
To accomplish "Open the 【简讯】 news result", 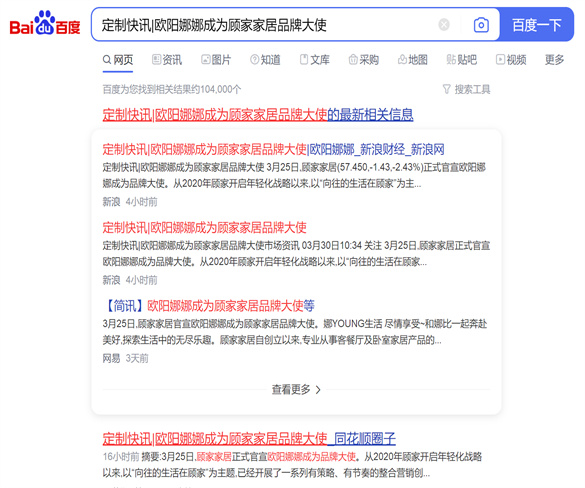I will tap(209, 306).
